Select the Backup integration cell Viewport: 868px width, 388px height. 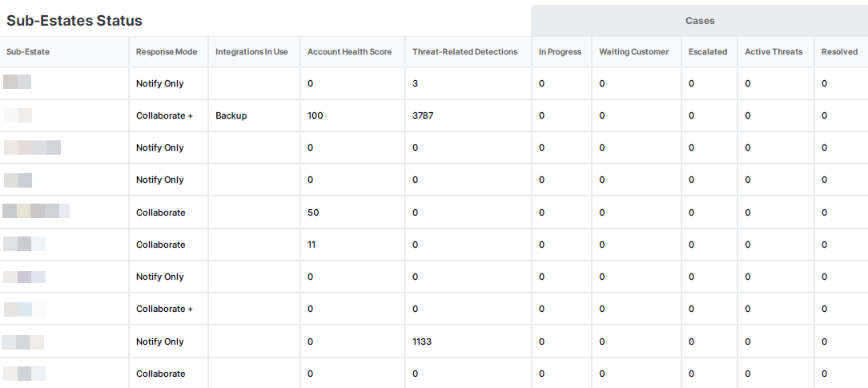coord(231,115)
